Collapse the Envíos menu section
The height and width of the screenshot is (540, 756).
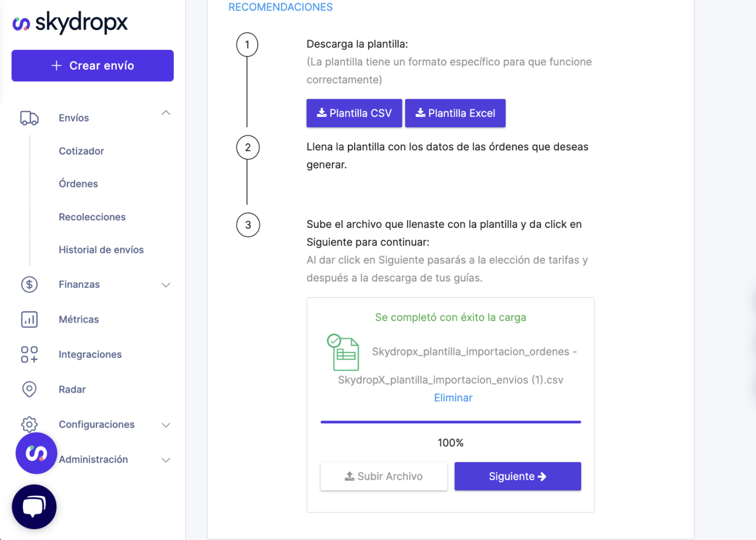click(166, 113)
